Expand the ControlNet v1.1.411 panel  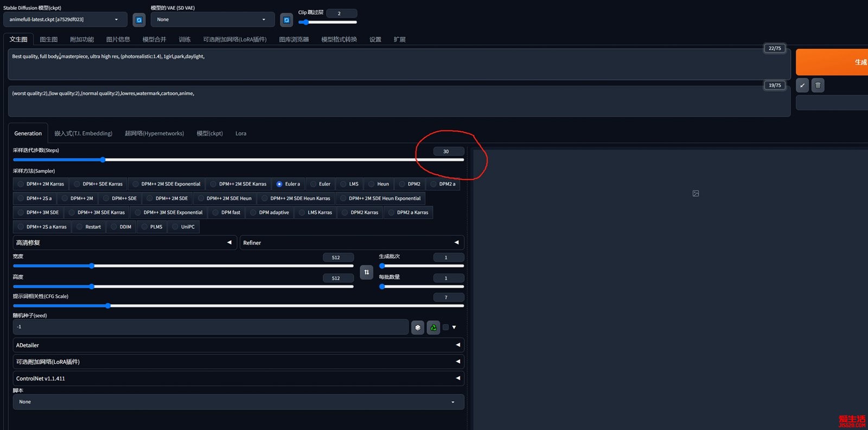[x=238, y=378]
